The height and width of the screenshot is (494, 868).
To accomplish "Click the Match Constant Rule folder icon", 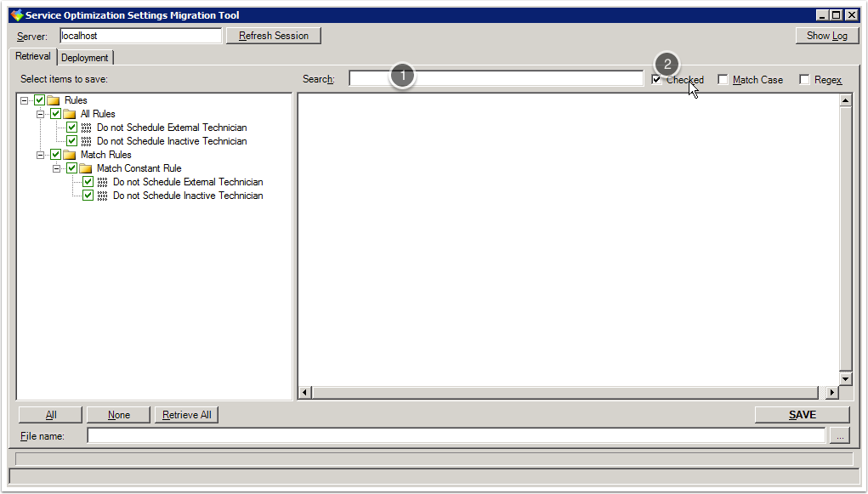I will pos(86,168).
